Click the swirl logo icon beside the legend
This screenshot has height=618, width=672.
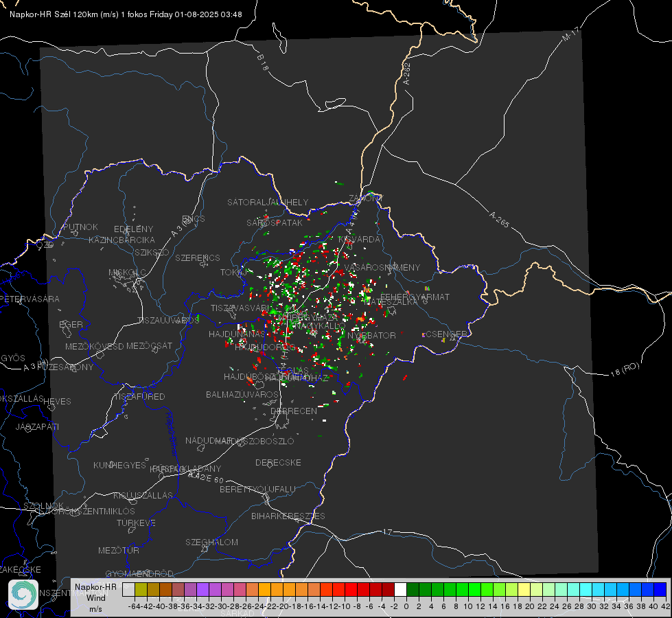[x=23, y=595]
